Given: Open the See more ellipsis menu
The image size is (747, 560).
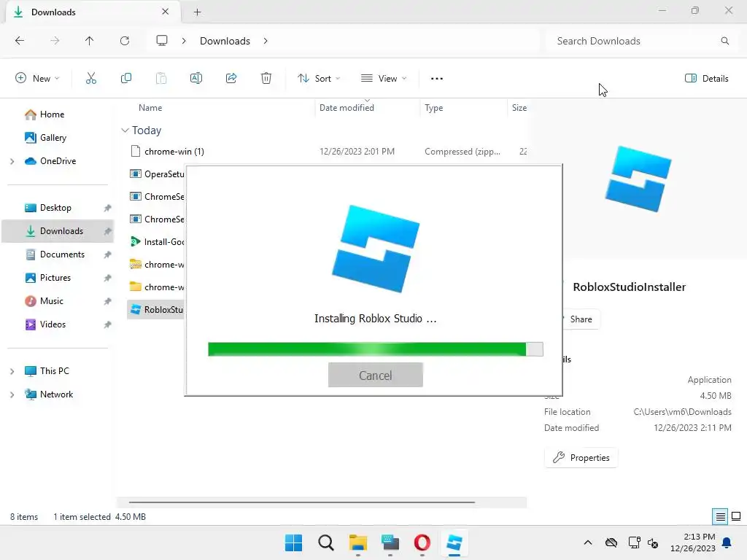Looking at the screenshot, I should click(437, 79).
